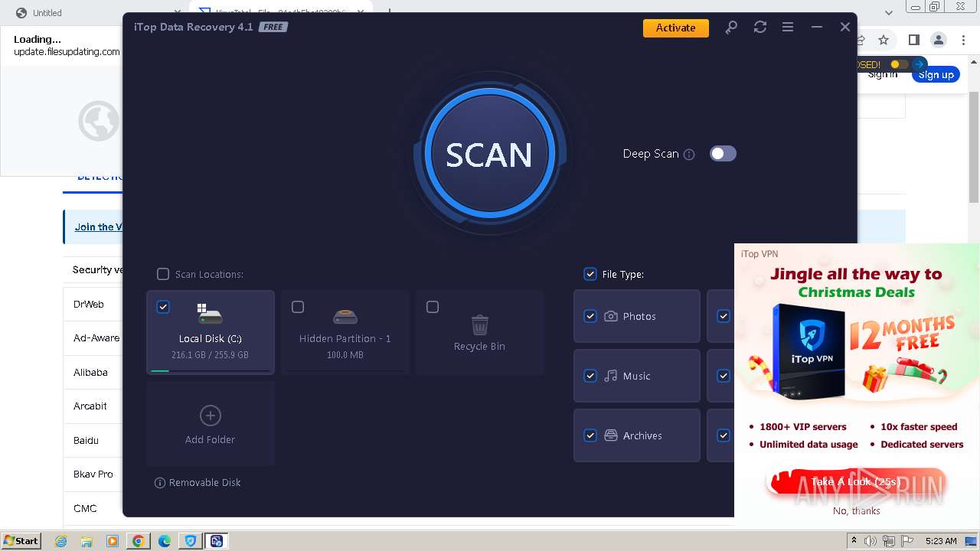This screenshot has height=551, width=980.
Task: Uncheck the Photos file type checkbox
Action: click(590, 316)
